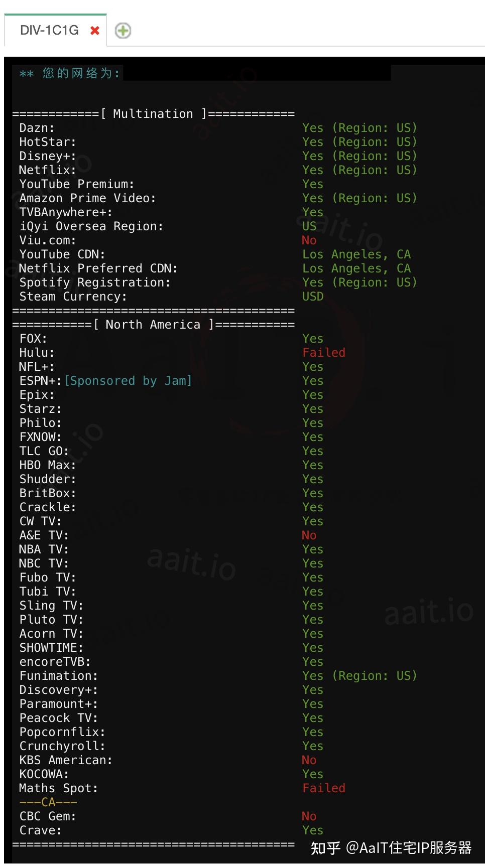Click the green plus new-tab icon

[123, 31]
